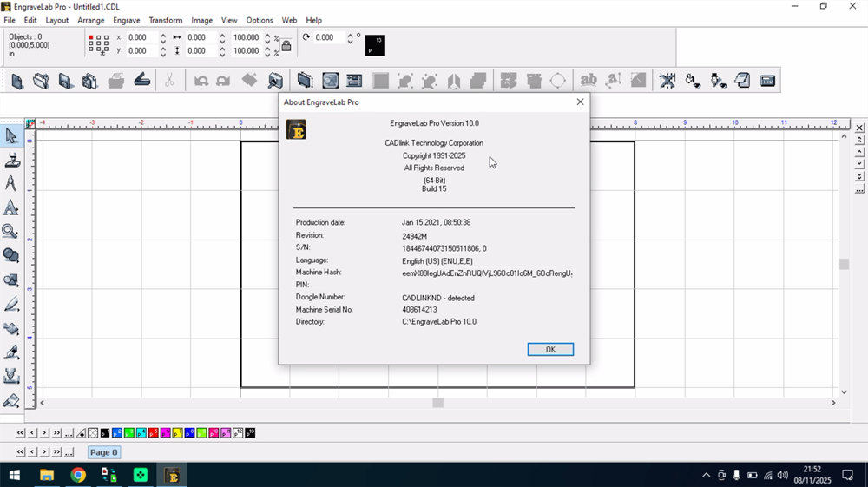Click the calculator keypad toolbar icon
The image size is (868, 487).
[767, 81]
